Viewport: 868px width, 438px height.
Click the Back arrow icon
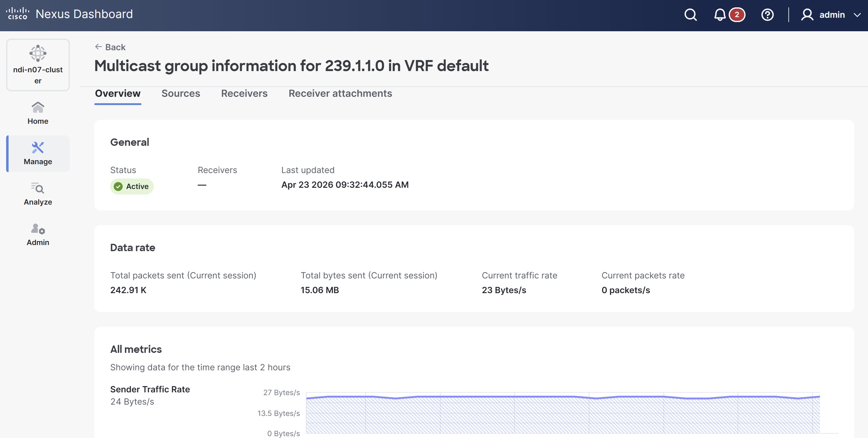(x=98, y=47)
